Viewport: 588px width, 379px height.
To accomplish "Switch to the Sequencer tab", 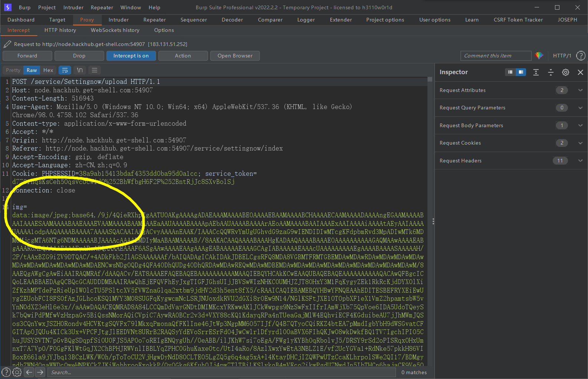I will tap(194, 20).
